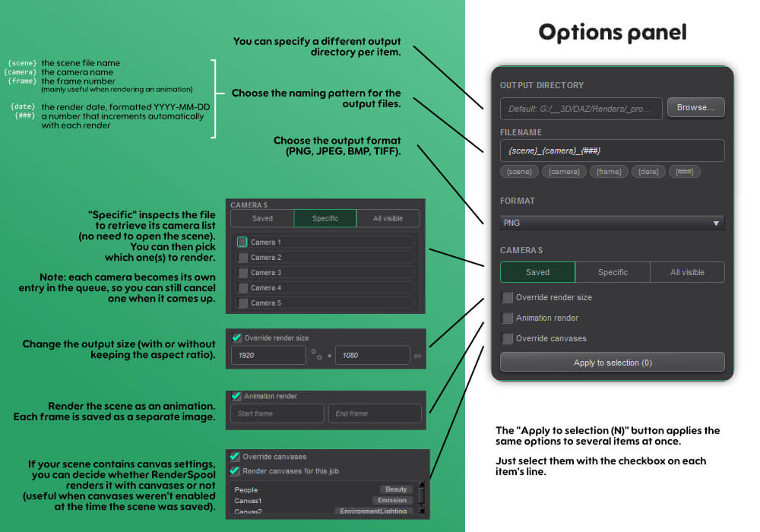
Task: Open the PNG format dropdown
Action: 612,223
